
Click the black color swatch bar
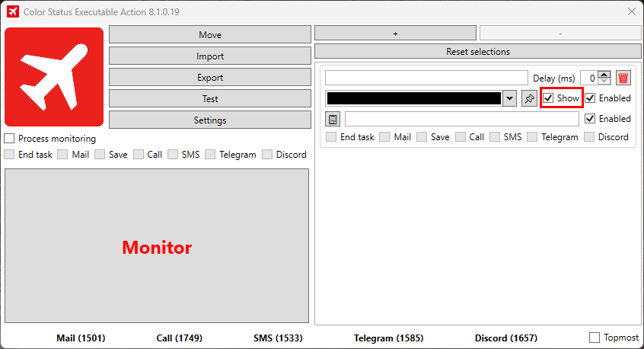click(x=413, y=98)
